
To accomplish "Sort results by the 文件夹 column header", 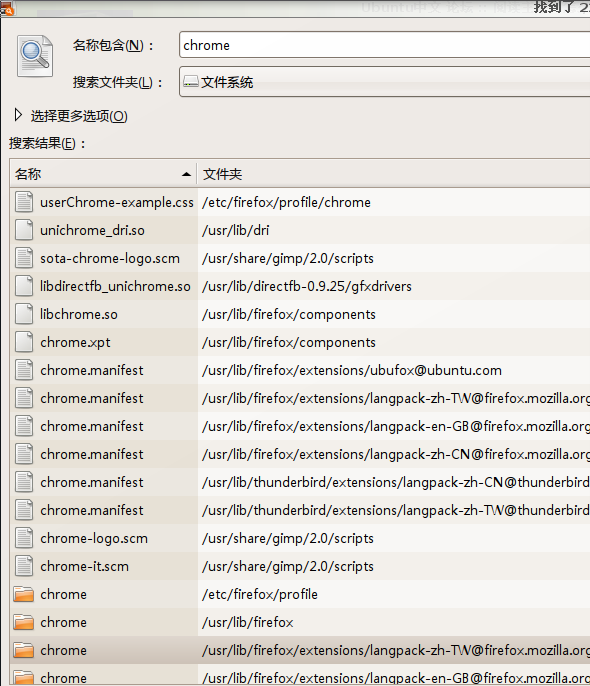I will click(x=394, y=174).
